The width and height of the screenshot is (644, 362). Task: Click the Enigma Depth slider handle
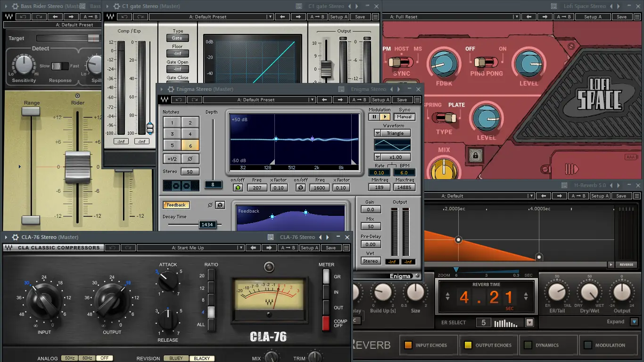click(213, 184)
